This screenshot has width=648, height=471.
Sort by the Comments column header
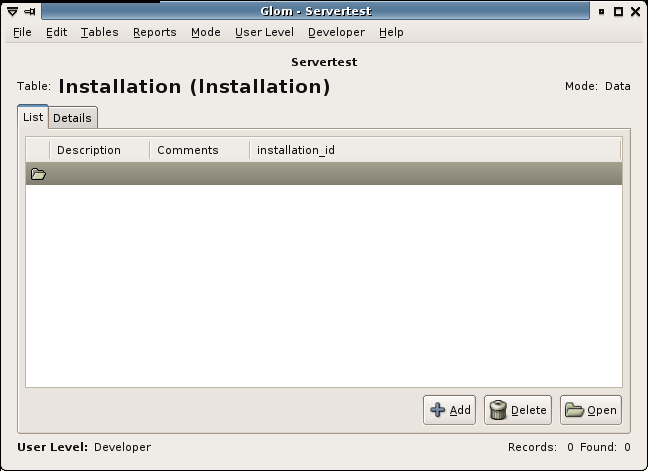pyautogui.click(x=200, y=150)
